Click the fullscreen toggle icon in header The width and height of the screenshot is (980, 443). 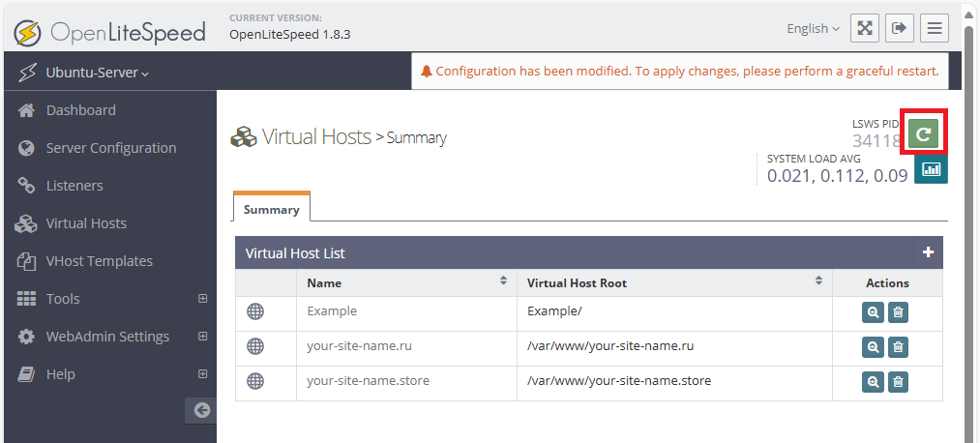point(865,28)
